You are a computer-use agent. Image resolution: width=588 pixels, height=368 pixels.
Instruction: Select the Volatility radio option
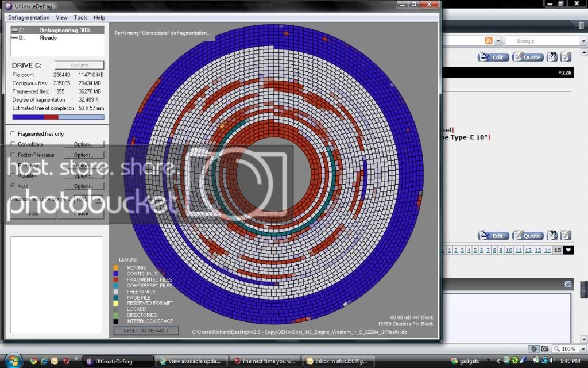[x=13, y=175]
